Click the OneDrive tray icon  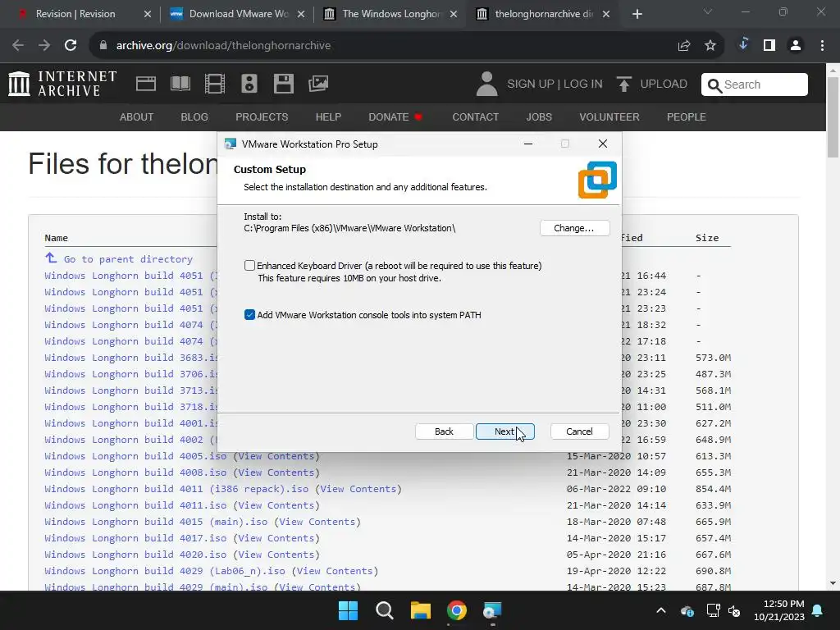coord(687,610)
